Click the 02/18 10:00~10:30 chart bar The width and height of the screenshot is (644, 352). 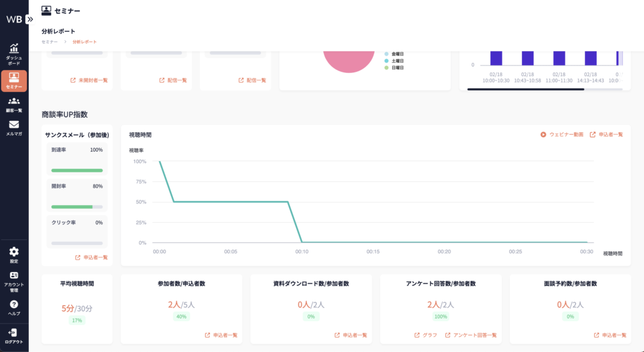(x=496, y=57)
